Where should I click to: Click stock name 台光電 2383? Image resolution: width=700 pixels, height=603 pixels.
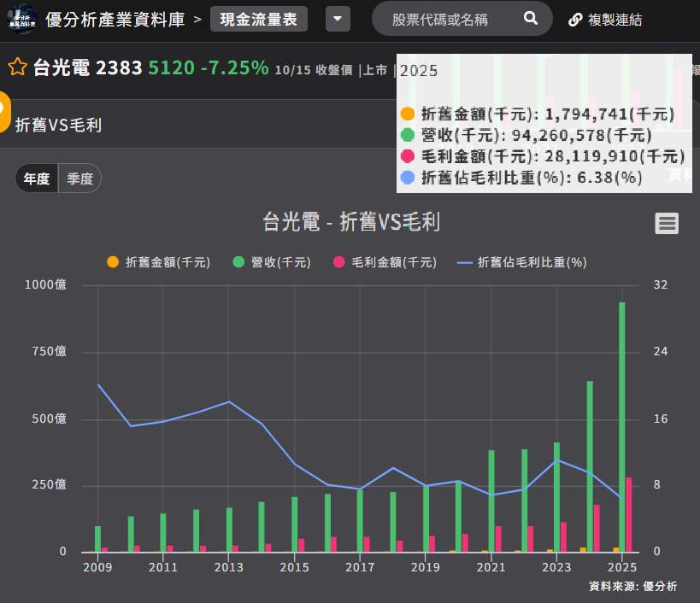point(87,67)
